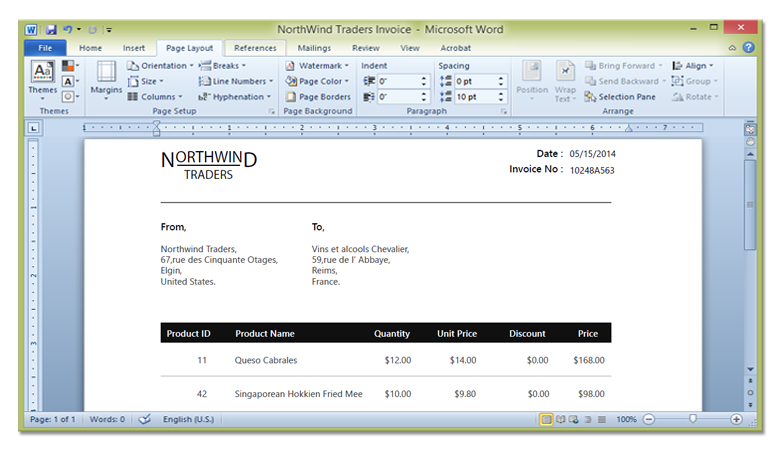Switch to the References tab
This screenshot has height=451, width=780.
[x=255, y=48]
